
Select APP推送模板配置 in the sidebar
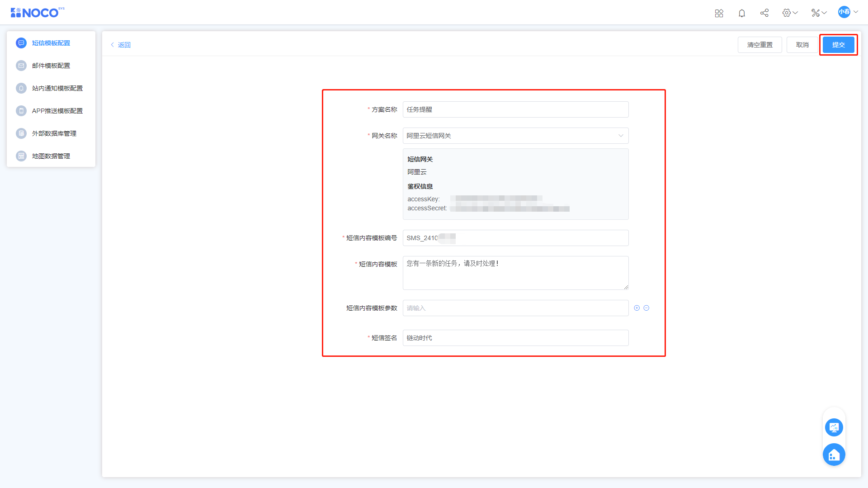tap(51, 111)
